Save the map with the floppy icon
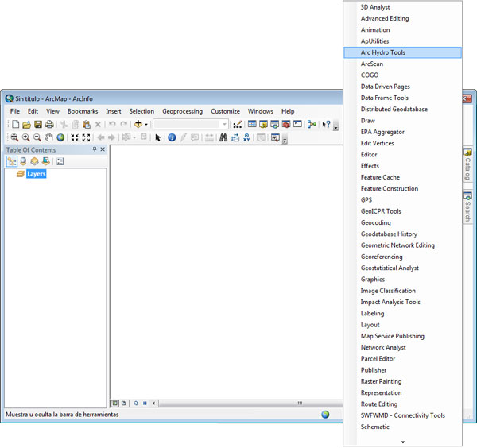 click(38, 124)
